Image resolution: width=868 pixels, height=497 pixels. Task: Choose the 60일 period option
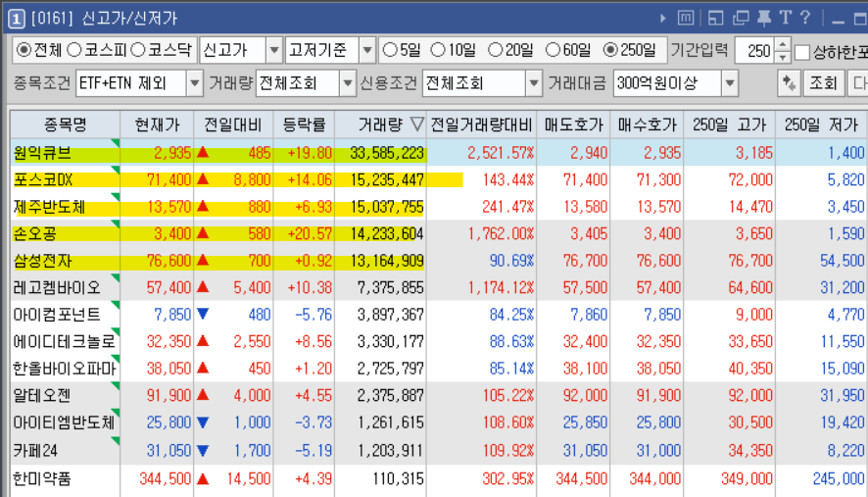553,50
